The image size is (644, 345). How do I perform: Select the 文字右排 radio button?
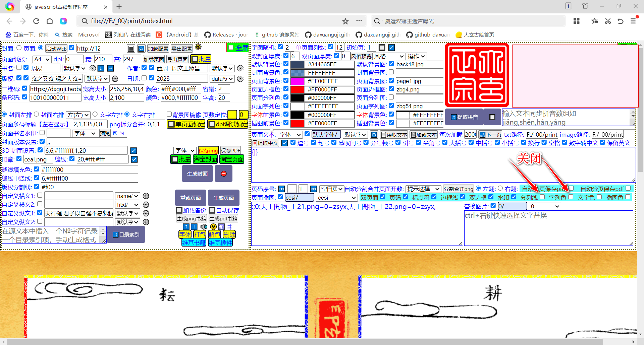[127, 114]
